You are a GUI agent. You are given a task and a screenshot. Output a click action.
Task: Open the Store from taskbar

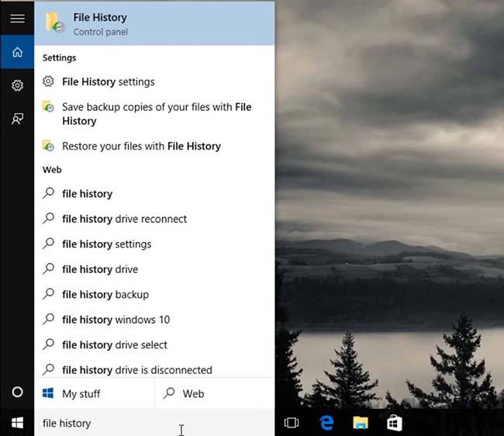click(x=395, y=423)
